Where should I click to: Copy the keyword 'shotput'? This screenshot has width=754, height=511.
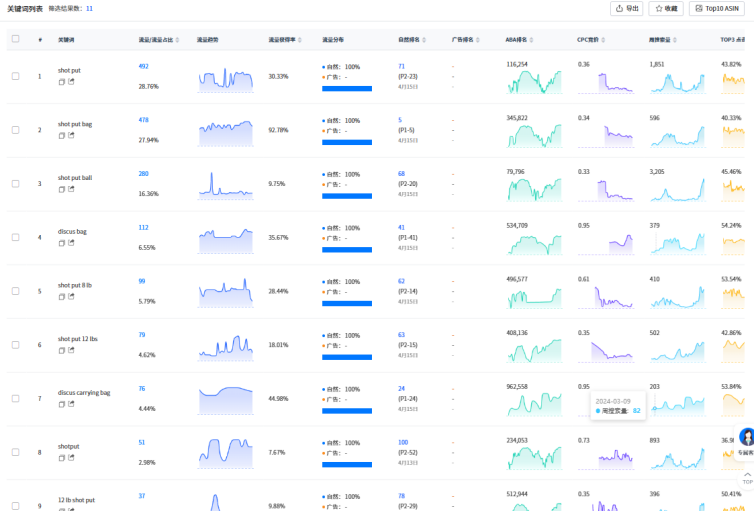coord(62,458)
